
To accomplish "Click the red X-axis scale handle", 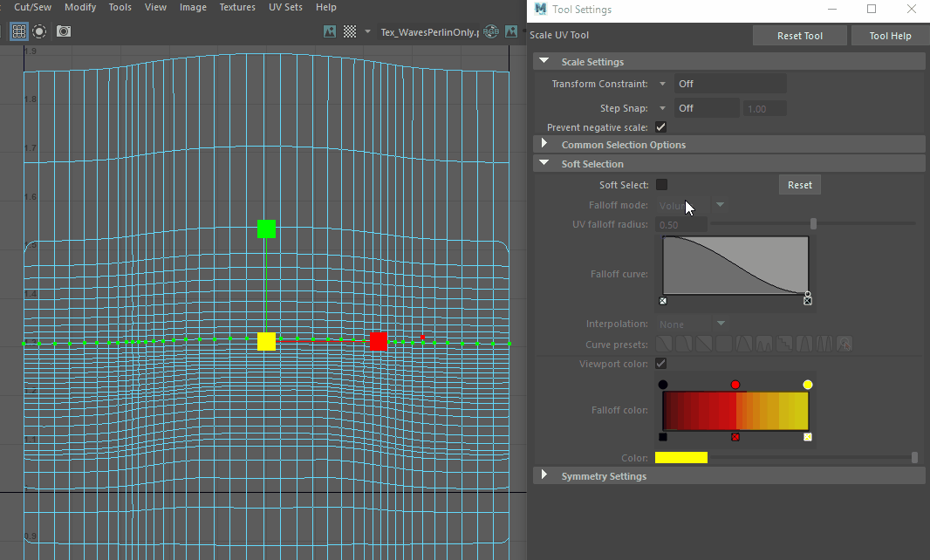I will click(x=378, y=341).
